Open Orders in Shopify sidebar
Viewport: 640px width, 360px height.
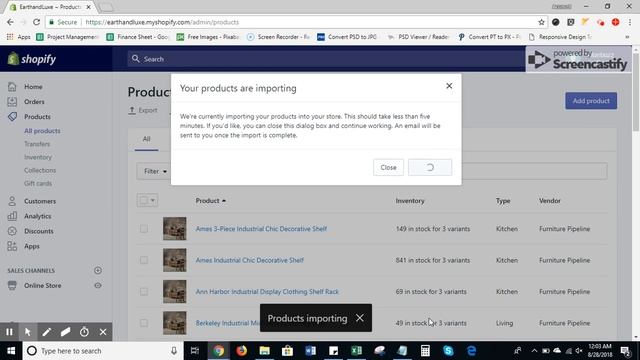point(34,102)
